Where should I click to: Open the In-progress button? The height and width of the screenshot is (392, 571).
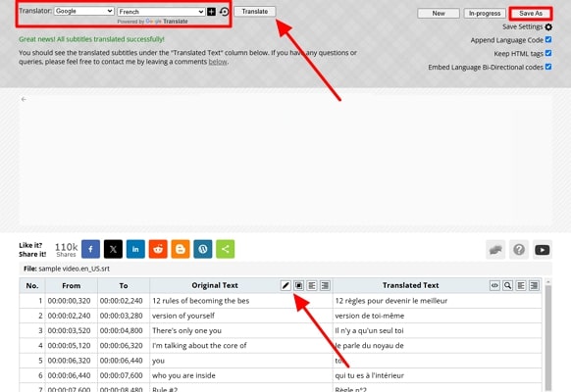(x=485, y=14)
